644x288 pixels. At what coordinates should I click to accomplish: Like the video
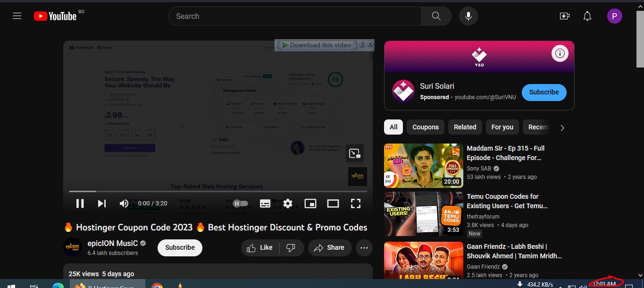click(260, 247)
